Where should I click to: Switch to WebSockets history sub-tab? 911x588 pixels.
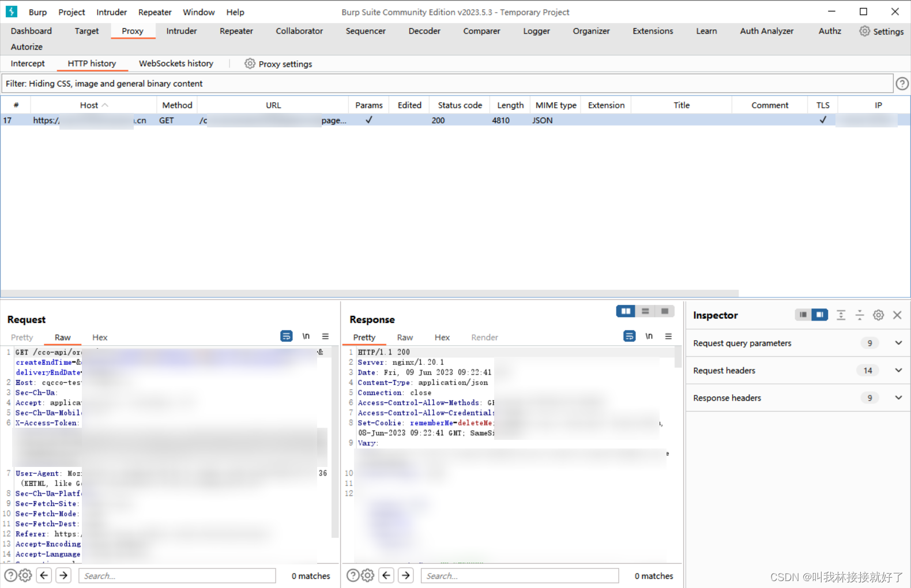(176, 63)
